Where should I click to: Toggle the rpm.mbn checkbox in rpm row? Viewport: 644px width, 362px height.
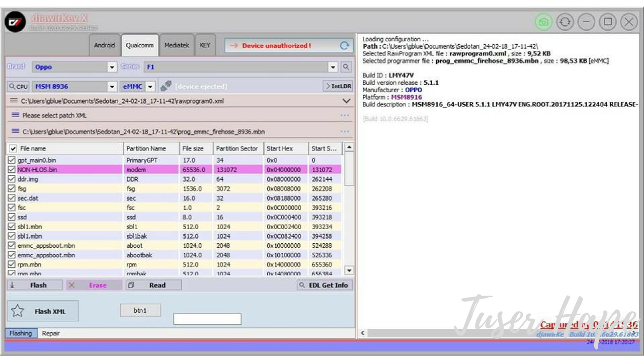(x=12, y=264)
